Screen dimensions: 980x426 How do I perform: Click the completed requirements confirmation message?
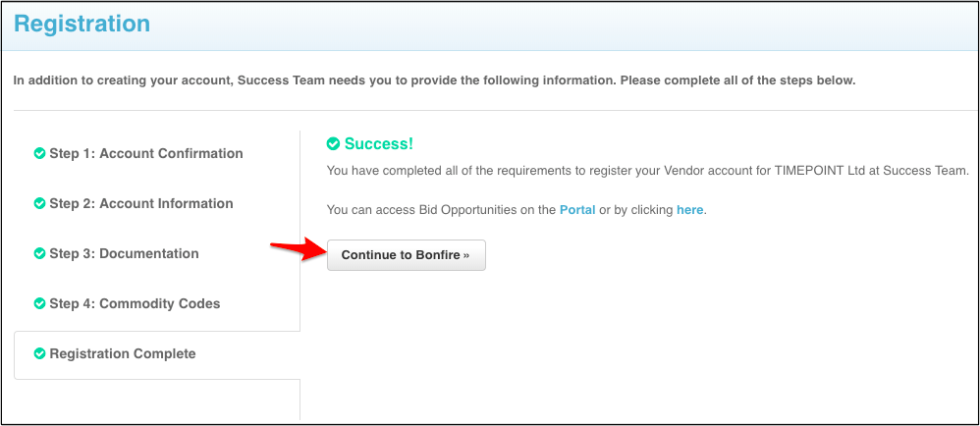(647, 171)
